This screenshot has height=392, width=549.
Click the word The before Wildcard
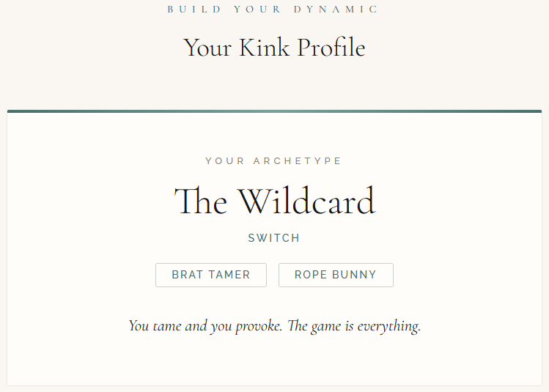201,201
